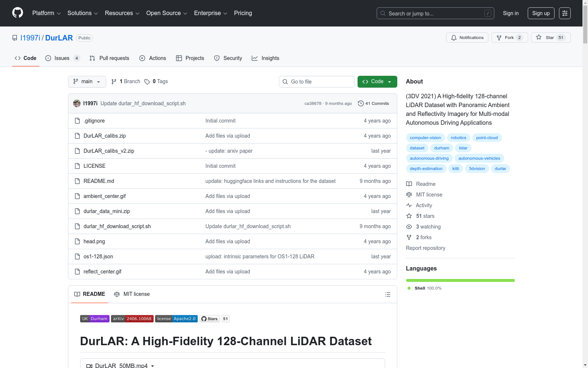Open the README outline list icon
This screenshot has width=588, height=368.
[x=387, y=294]
